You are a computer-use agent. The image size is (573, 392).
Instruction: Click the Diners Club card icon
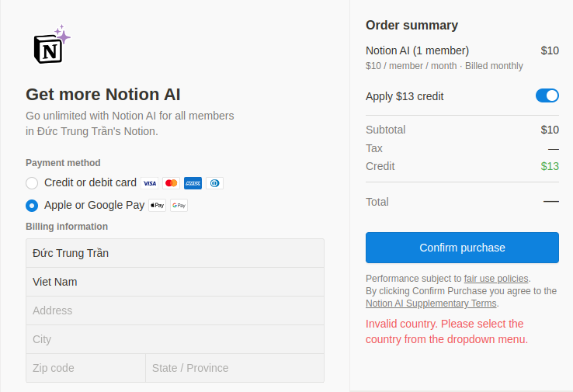pos(215,183)
